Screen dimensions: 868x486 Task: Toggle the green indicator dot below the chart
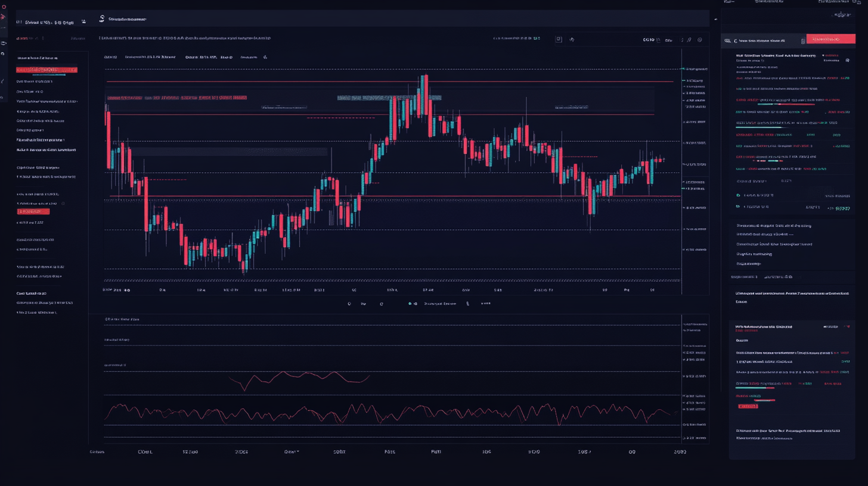(x=410, y=303)
